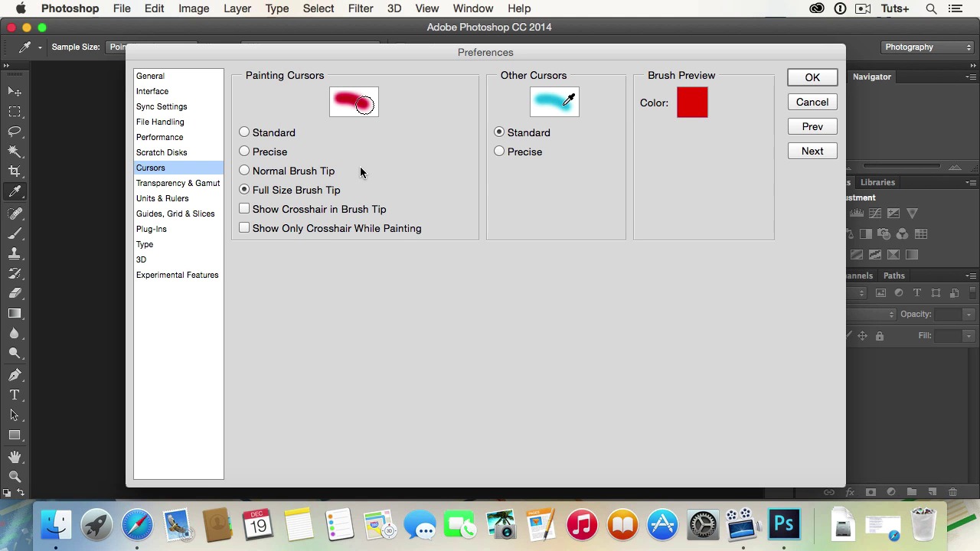The width and height of the screenshot is (980, 551).
Task: Click the Create new layer icon
Action: (x=932, y=492)
